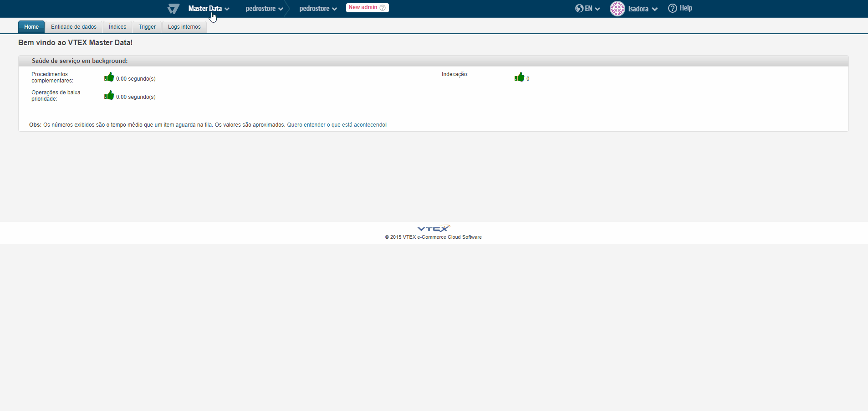
Task: Click the New admin button
Action: [x=362, y=8]
